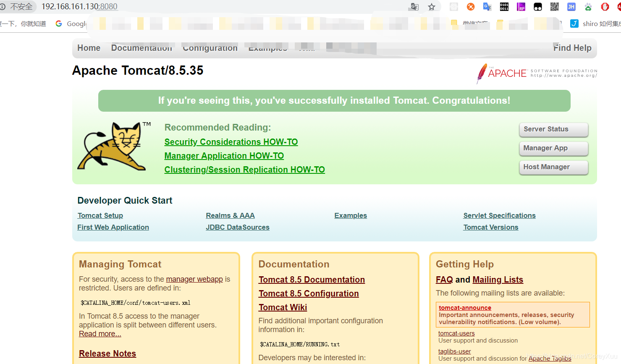Click the translate page icon in address bar
Image resolution: width=621 pixels, height=364 pixels.
click(414, 7)
